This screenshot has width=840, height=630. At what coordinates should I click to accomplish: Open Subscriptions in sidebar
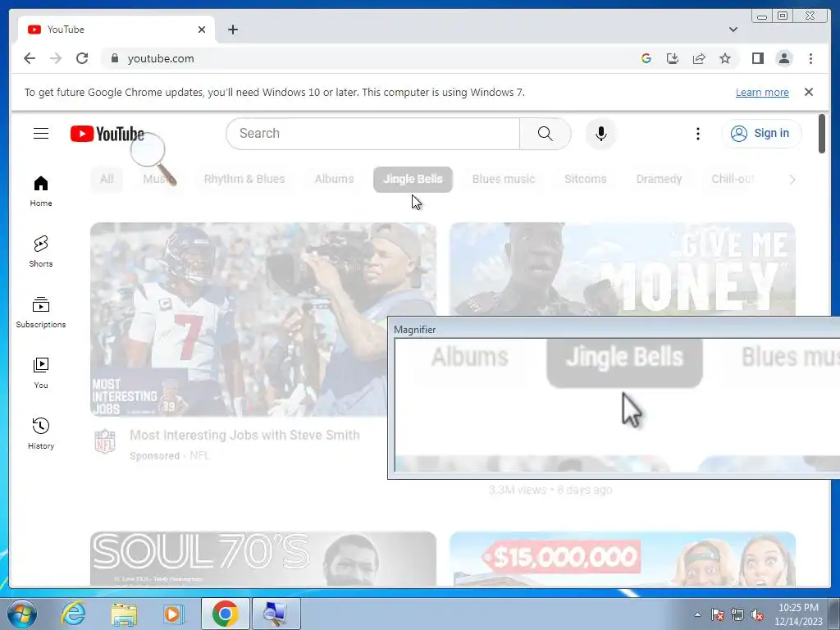[x=41, y=313]
